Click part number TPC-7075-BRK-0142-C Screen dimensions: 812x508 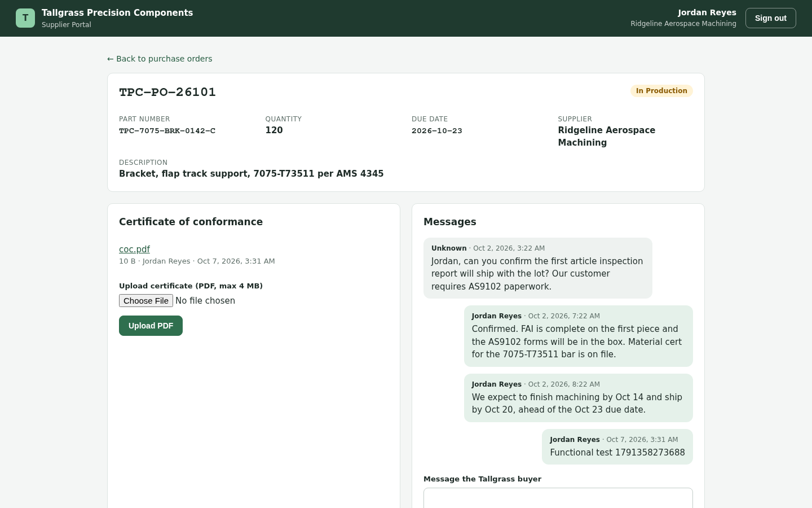167,131
